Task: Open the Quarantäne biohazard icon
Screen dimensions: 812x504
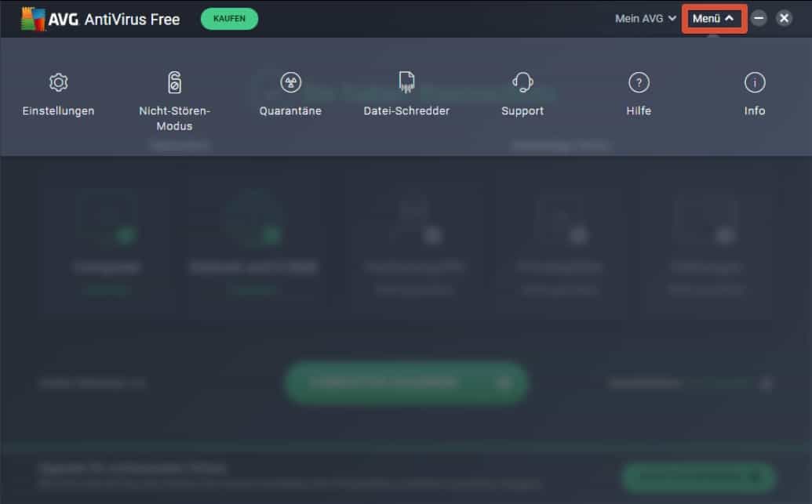Action: (290, 82)
